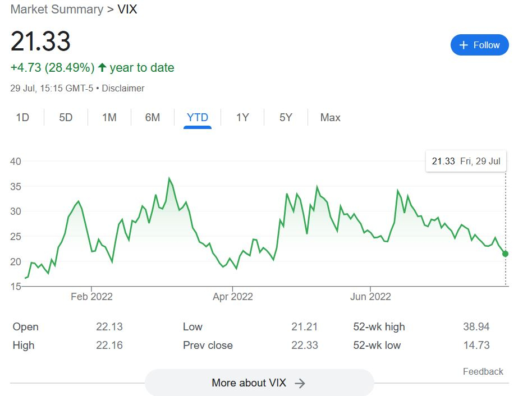Click the 21.33 Fri 29 Jul tooltip
This screenshot has height=396, width=532.
pos(466,161)
